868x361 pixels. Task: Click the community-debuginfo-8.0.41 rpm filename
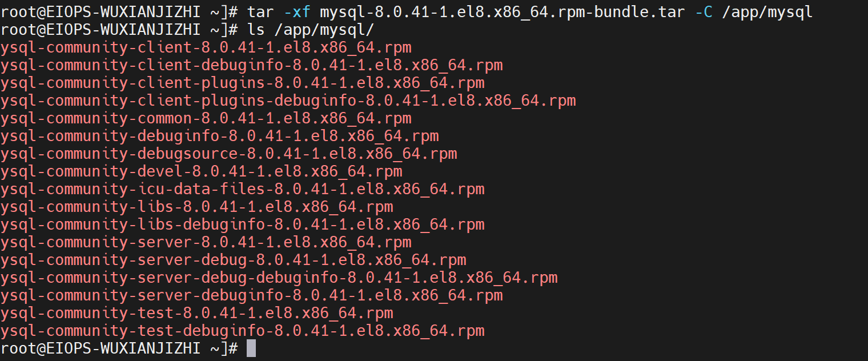pos(219,136)
